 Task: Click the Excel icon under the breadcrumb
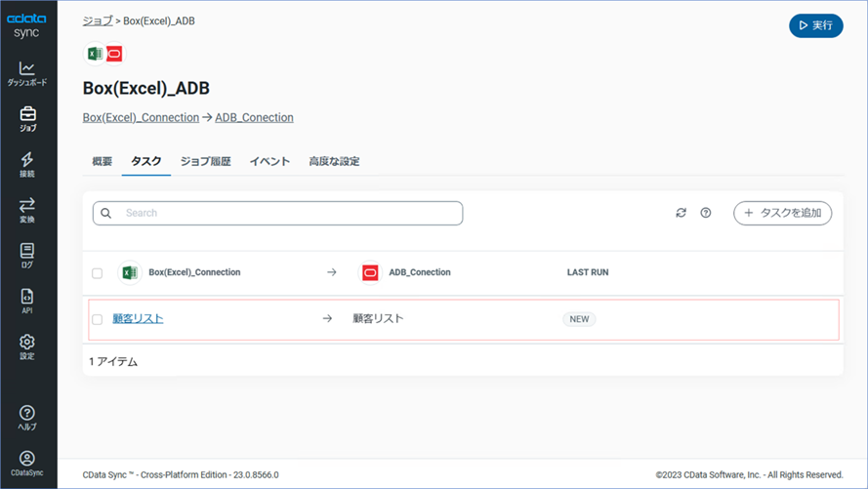(x=95, y=54)
